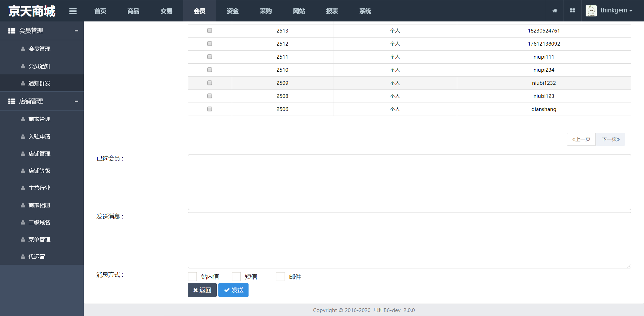Open 报表 in the top navigation
644x316 pixels.
pyautogui.click(x=332, y=11)
